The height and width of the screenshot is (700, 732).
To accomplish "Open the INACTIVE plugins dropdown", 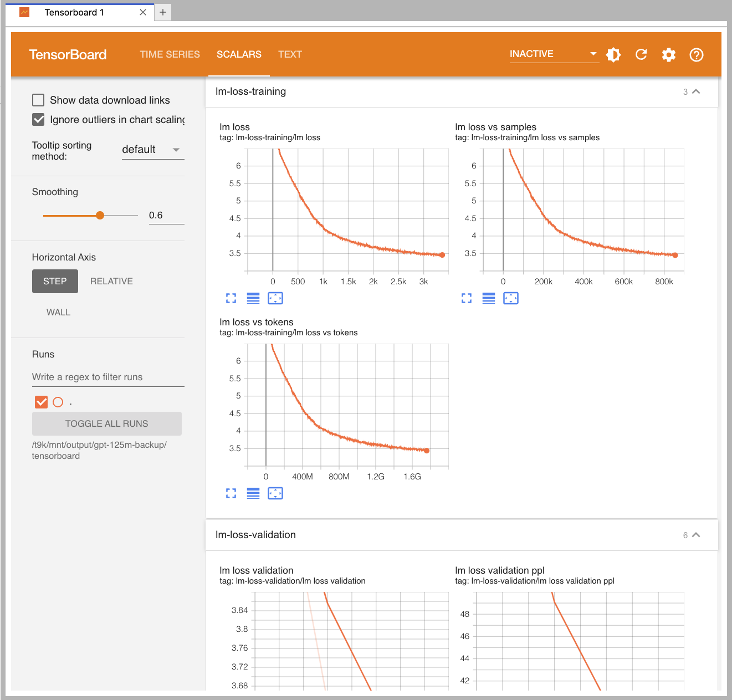I will (554, 54).
